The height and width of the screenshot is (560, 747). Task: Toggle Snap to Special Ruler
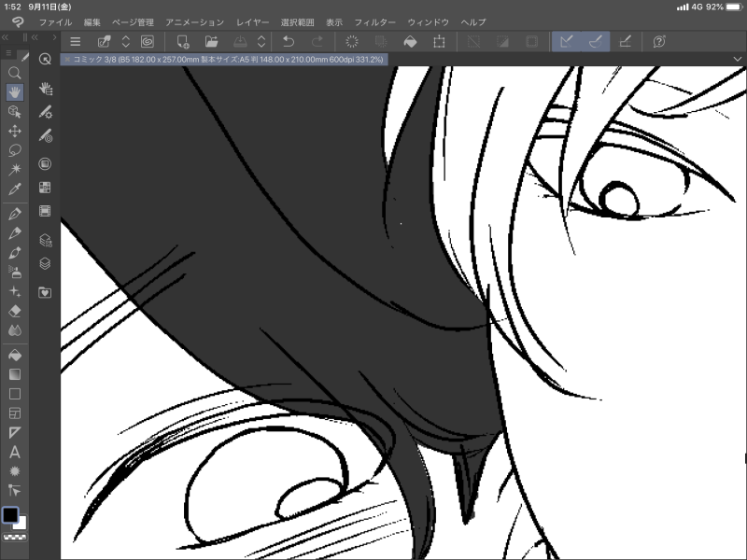[x=596, y=41]
